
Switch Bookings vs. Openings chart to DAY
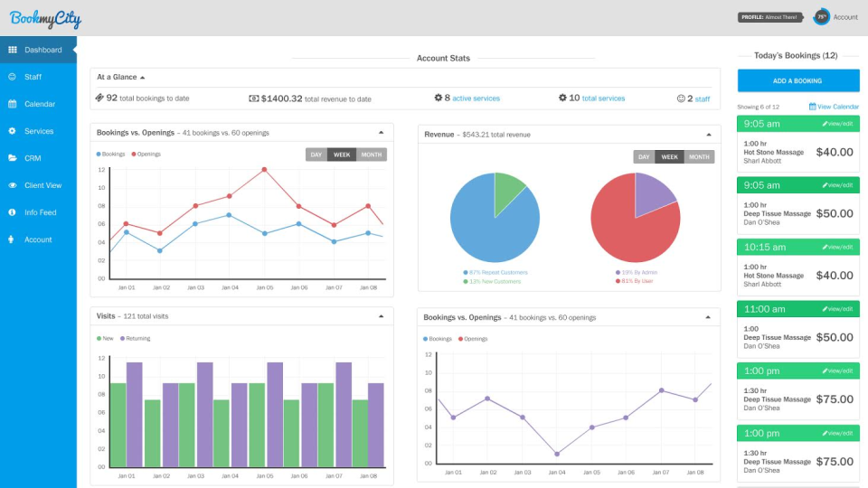pyautogui.click(x=316, y=155)
